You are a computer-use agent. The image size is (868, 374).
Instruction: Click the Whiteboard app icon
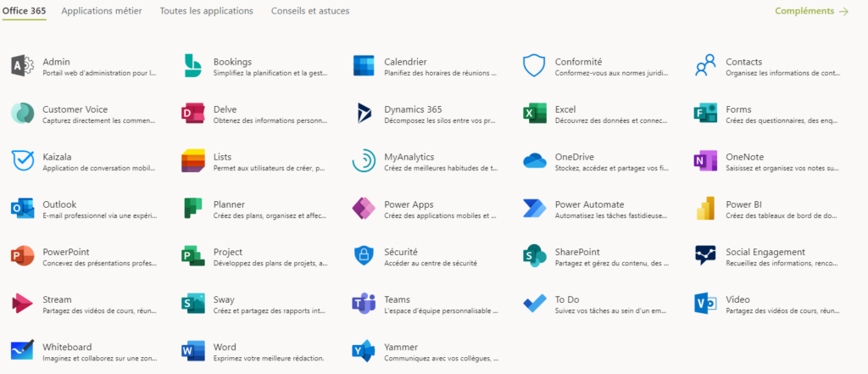click(x=23, y=351)
